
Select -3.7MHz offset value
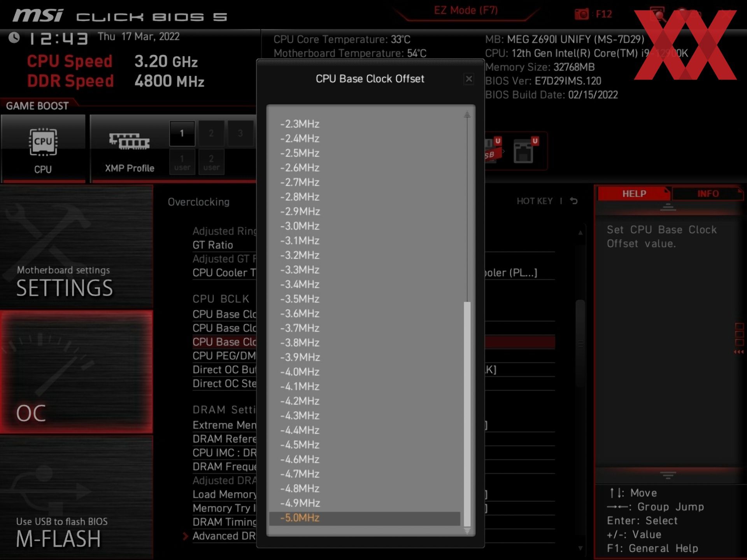tap(300, 328)
